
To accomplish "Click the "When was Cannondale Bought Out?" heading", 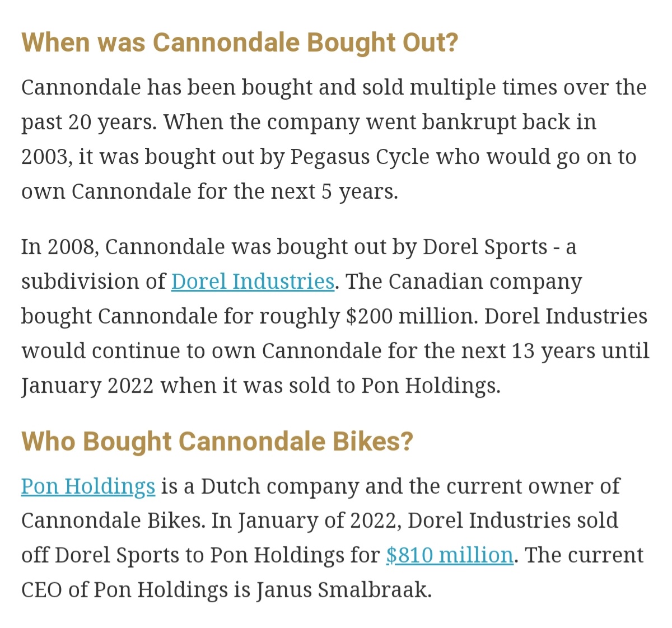I will [x=240, y=43].
